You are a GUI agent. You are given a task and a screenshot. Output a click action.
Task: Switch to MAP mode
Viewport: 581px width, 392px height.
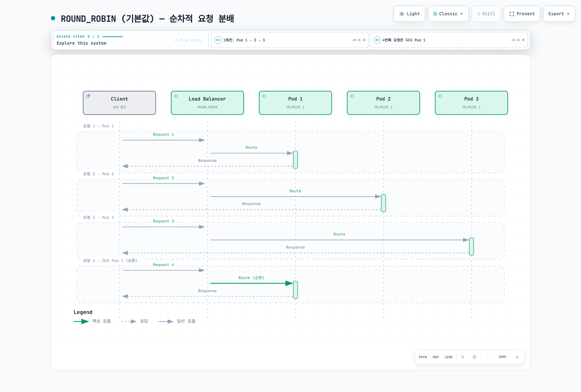[436, 357]
